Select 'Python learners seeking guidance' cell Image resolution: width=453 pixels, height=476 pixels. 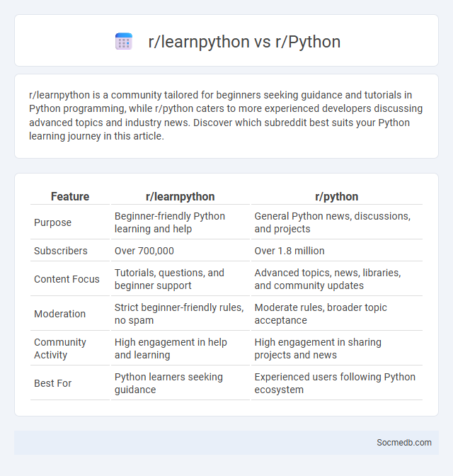coord(180,383)
